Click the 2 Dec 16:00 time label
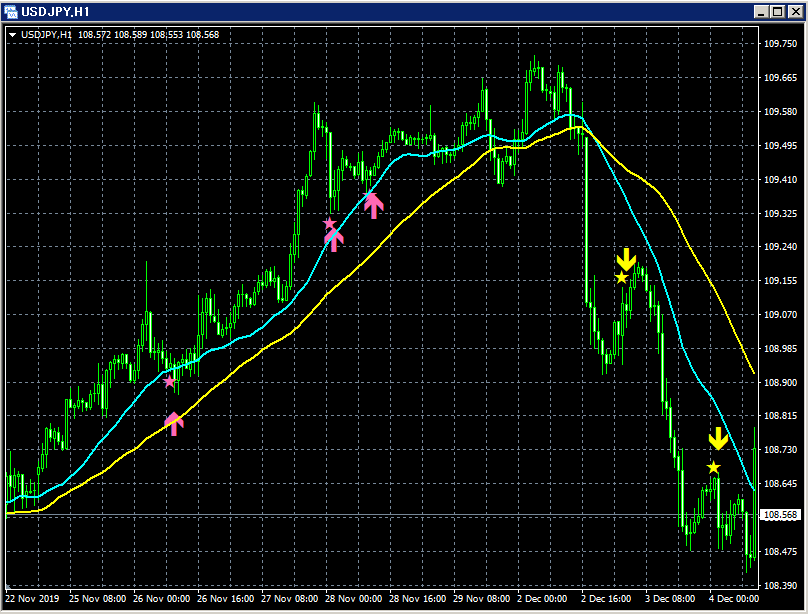This screenshot has width=808, height=614. click(x=606, y=599)
